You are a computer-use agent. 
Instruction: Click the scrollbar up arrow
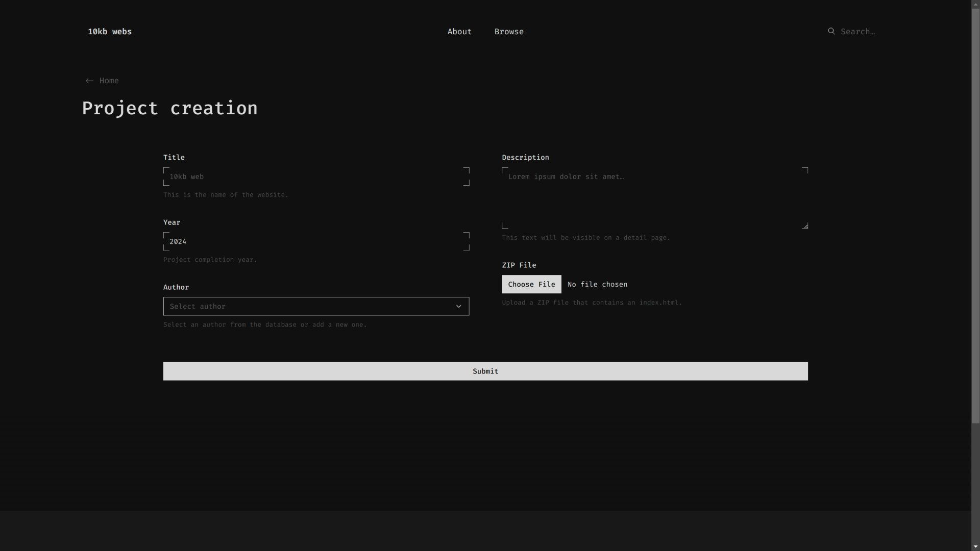[x=975, y=3]
